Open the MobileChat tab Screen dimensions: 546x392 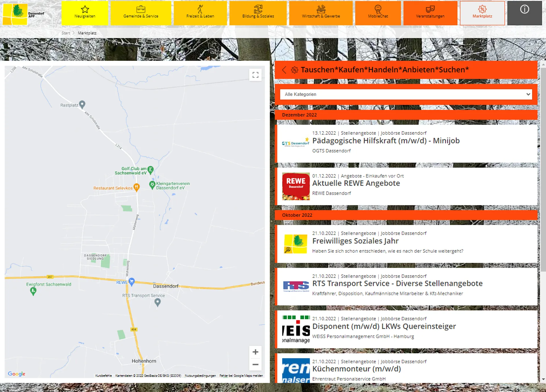pos(378,13)
